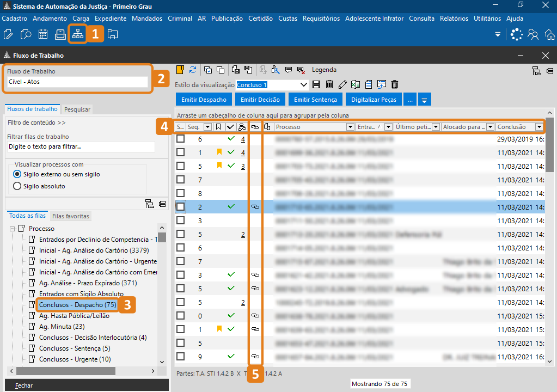557x392 pixels.
Task: Open the Seq. column filter dropdown
Action: (208, 127)
